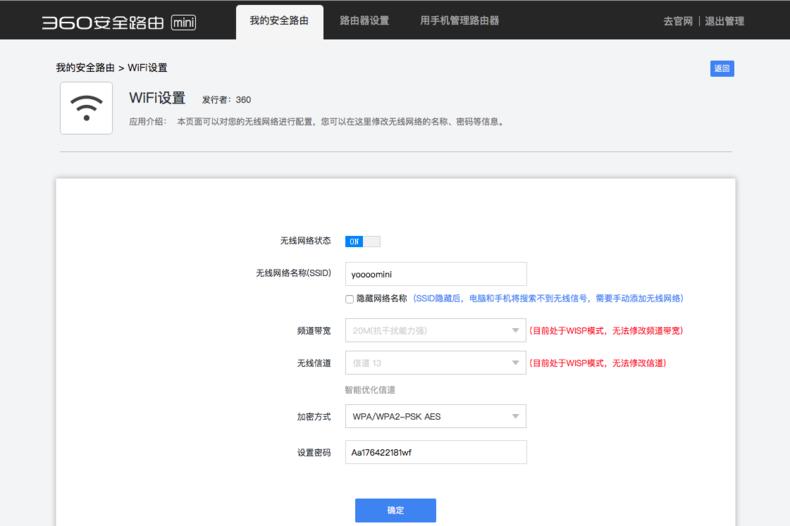
Task: Focus the 设置密码 password field
Action: (435, 452)
